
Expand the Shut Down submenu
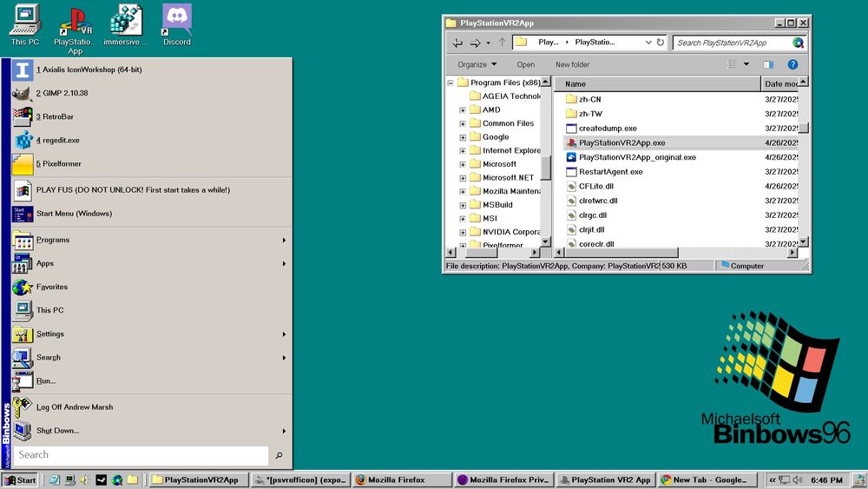(x=152, y=430)
